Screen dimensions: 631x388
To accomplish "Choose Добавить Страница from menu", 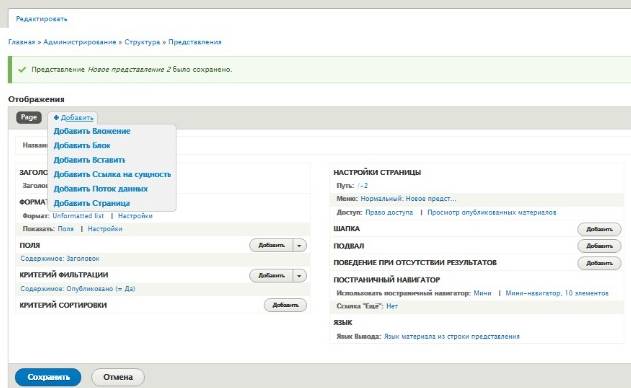I will click(x=92, y=204).
